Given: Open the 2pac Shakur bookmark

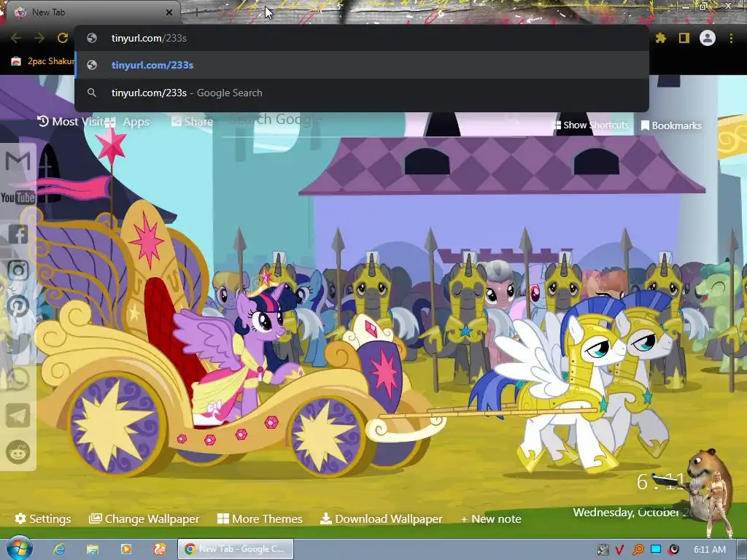Looking at the screenshot, I should pyautogui.click(x=43, y=61).
